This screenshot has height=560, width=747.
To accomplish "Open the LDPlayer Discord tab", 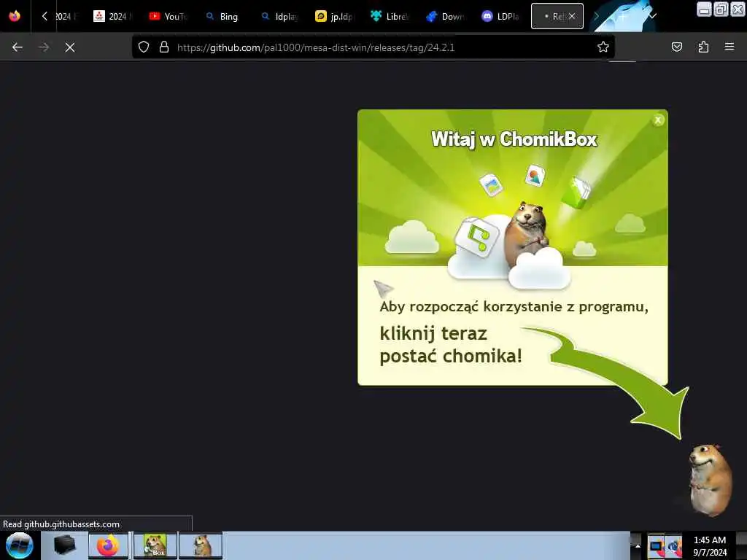I will point(500,16).
